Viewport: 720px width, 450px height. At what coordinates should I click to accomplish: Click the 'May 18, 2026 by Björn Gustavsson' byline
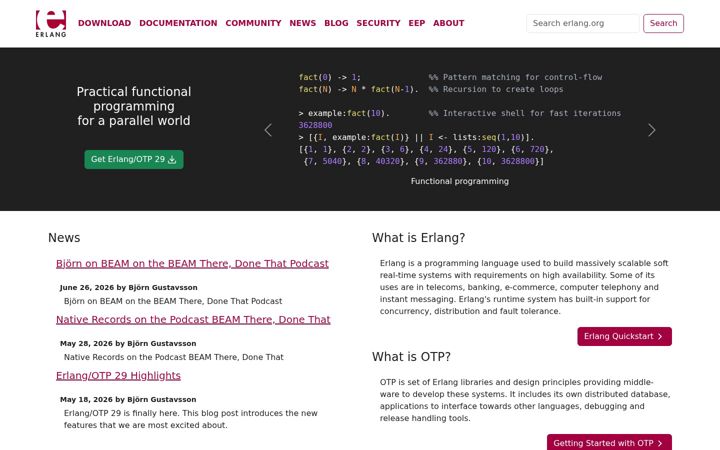pyautogui.click(x=128, y=399)
